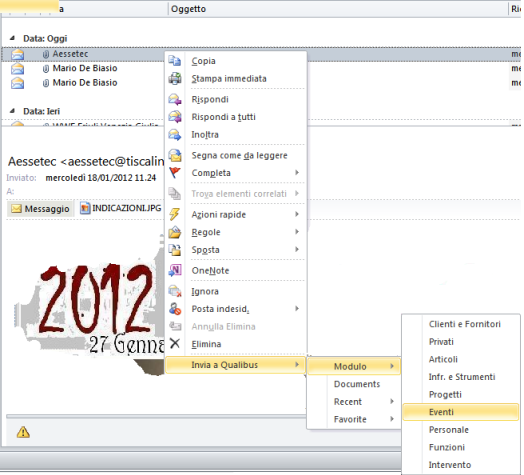The width and height of the screenshot is (524, 475).
Task: Click the X icon beside Elimina
Action: click(x=175, y=343)
